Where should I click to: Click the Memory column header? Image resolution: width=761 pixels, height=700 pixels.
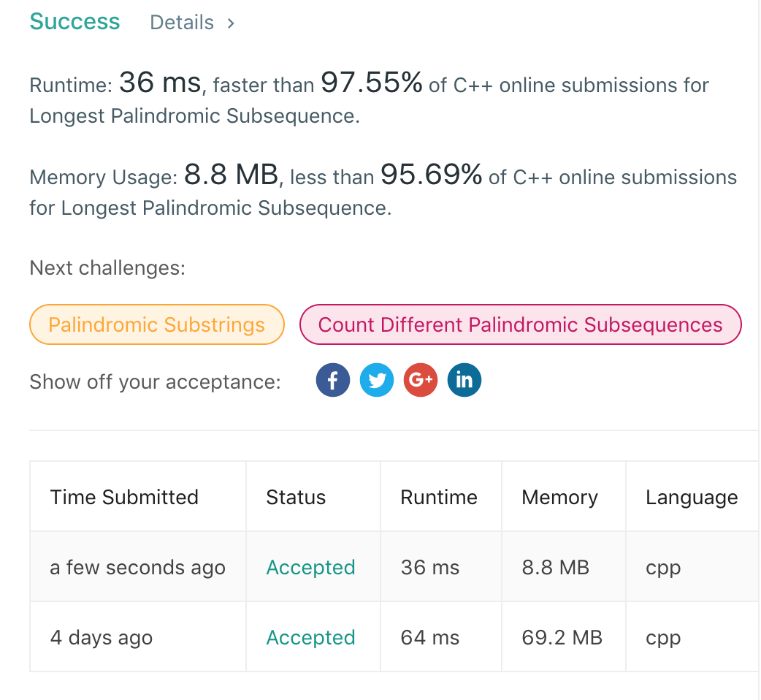coord(559,498)
